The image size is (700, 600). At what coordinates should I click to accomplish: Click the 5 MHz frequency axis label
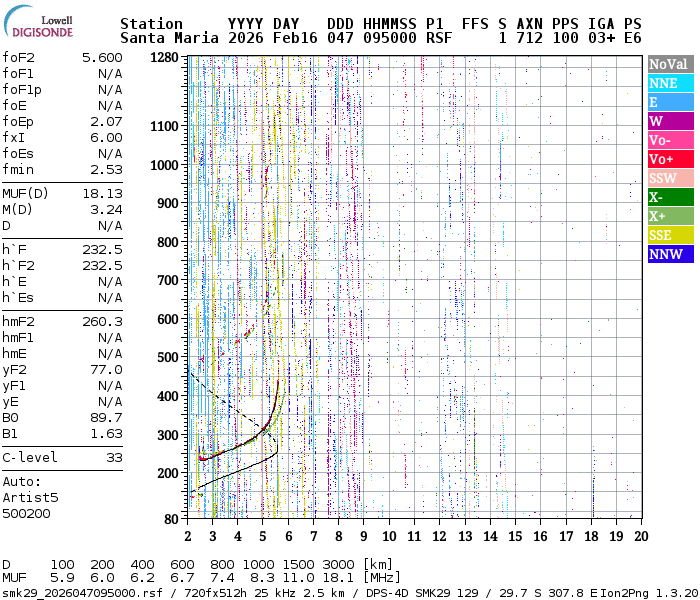point(263,536)
